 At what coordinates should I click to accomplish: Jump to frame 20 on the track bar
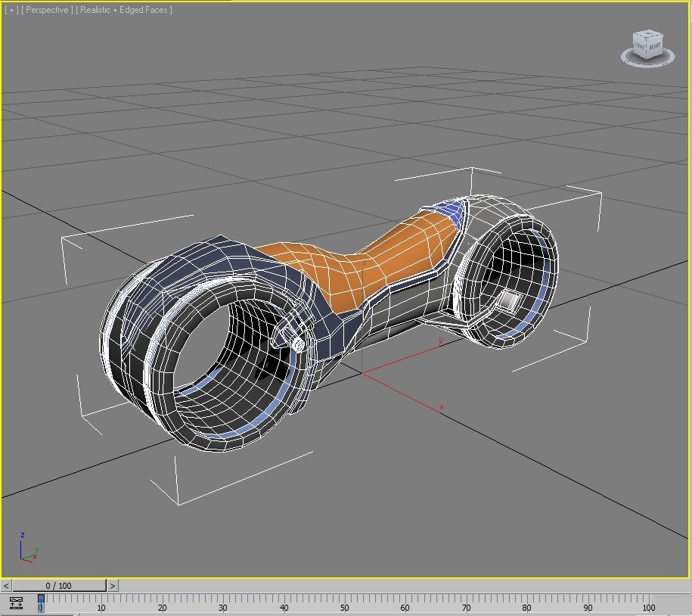(x=162, y=608)
